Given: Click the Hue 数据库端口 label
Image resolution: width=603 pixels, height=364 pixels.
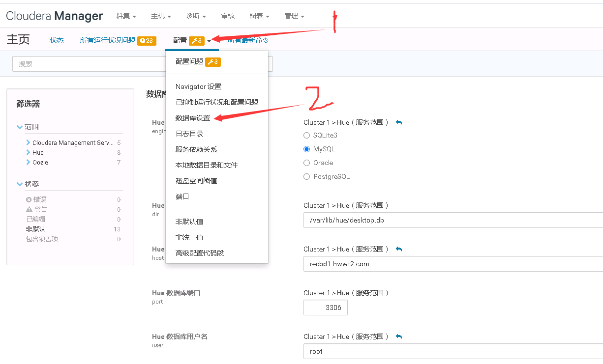Looking at the screenshot, I should [x=177, y=293].
